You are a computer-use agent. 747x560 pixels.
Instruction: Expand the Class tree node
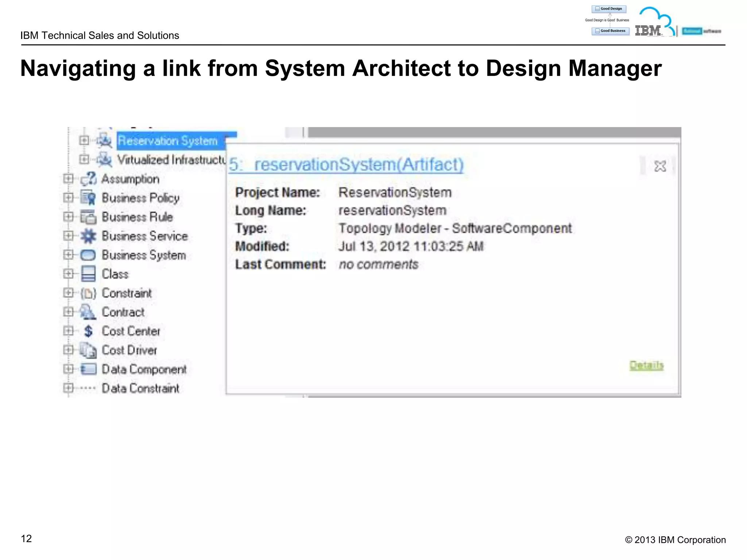pyautogui.click(x=68, y=273)
